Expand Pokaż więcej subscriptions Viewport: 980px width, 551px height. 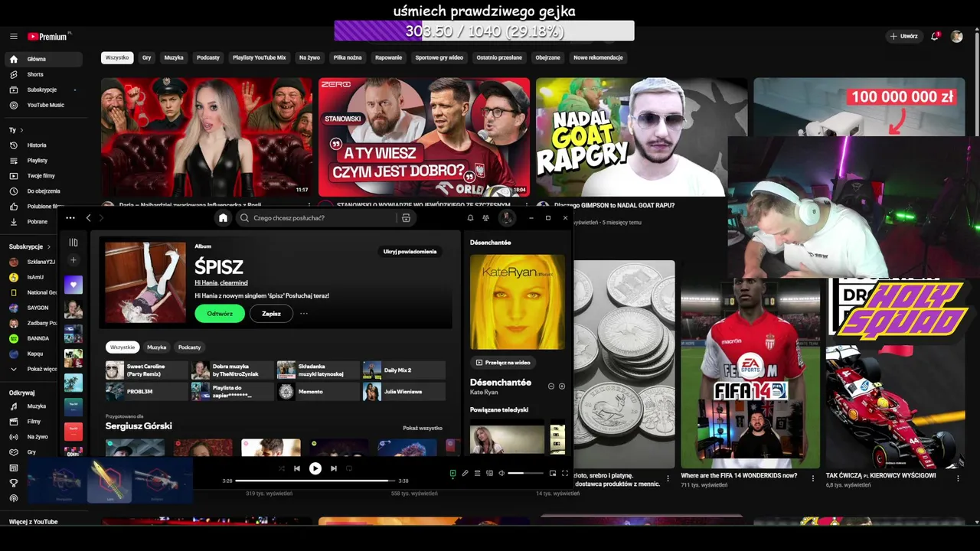pyautogui.click(x=34, y=369)
